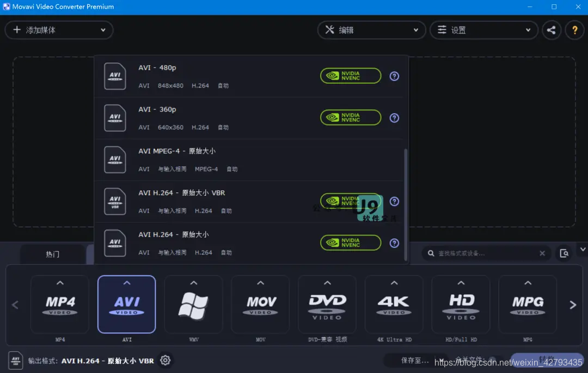Click the preset list vertical scrollbar
Screen dimensions: 588x373
click(406, 204)
